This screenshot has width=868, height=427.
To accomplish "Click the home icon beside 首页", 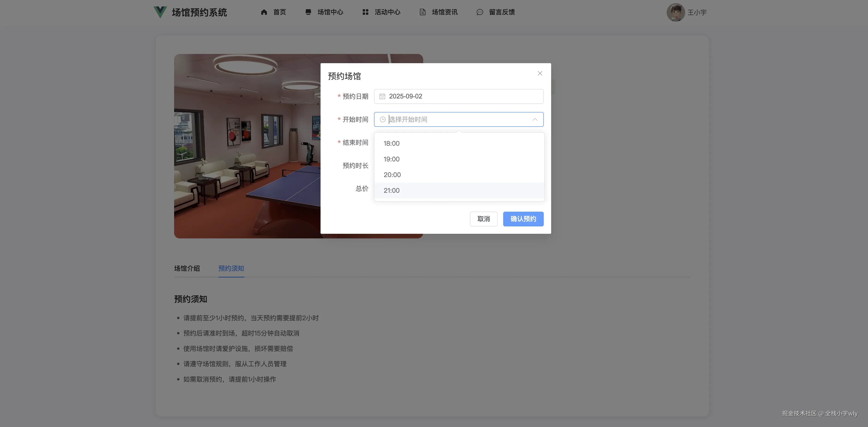I will click(264, 12).
